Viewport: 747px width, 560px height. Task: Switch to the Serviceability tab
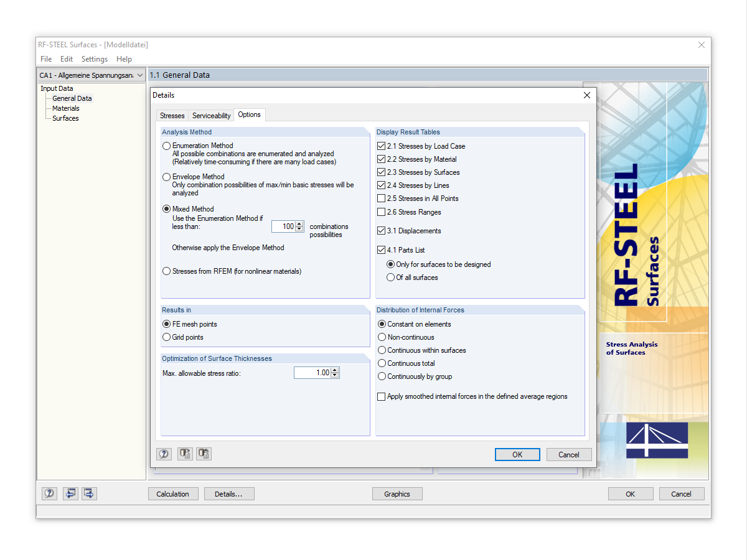[x=211, y=115]
